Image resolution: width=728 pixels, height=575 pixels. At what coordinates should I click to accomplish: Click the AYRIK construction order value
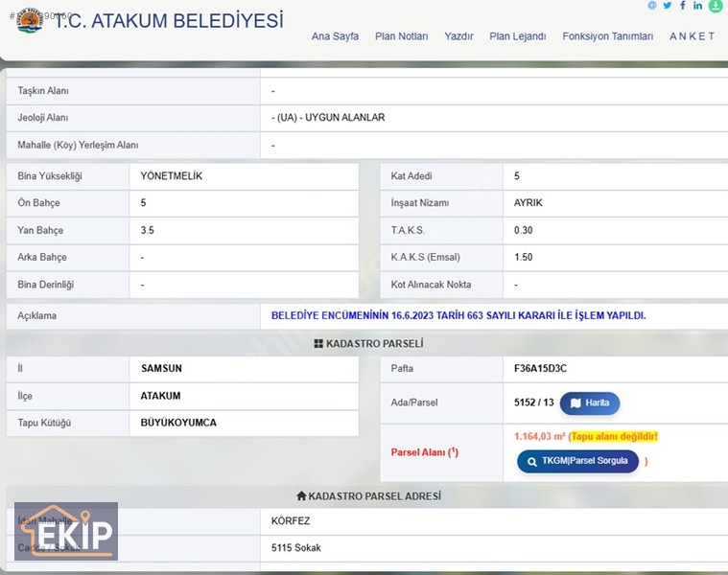pyautogui.click(x=528, y=203)
